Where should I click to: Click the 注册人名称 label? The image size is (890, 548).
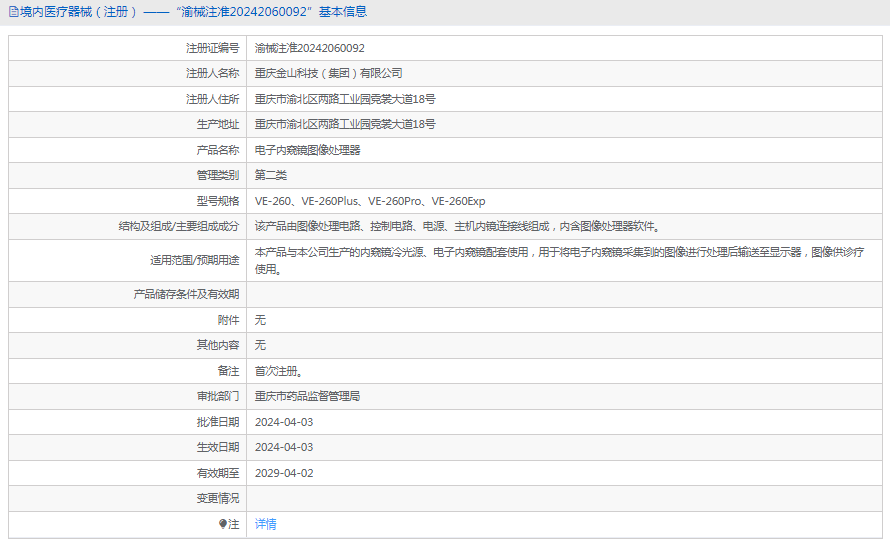point(213,73)
